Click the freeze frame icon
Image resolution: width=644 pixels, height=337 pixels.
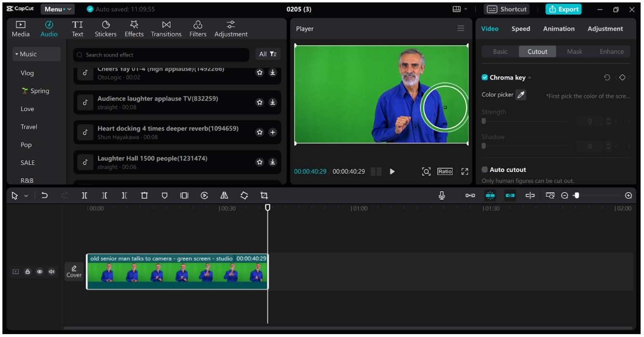click(184, 195)
